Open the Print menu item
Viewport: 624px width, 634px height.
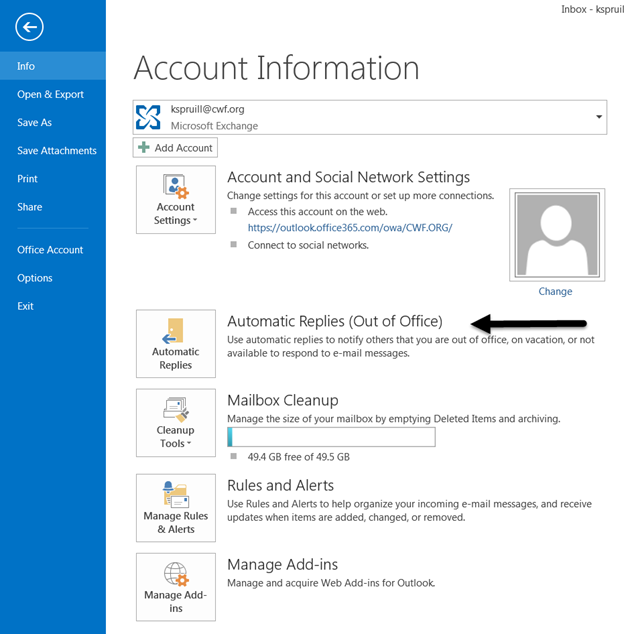(x=53, y=178)
